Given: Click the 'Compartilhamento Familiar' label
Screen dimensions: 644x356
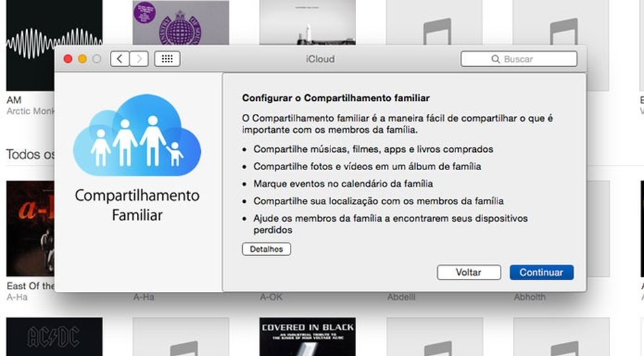Looking at the screenshot, I should point(137,205).
